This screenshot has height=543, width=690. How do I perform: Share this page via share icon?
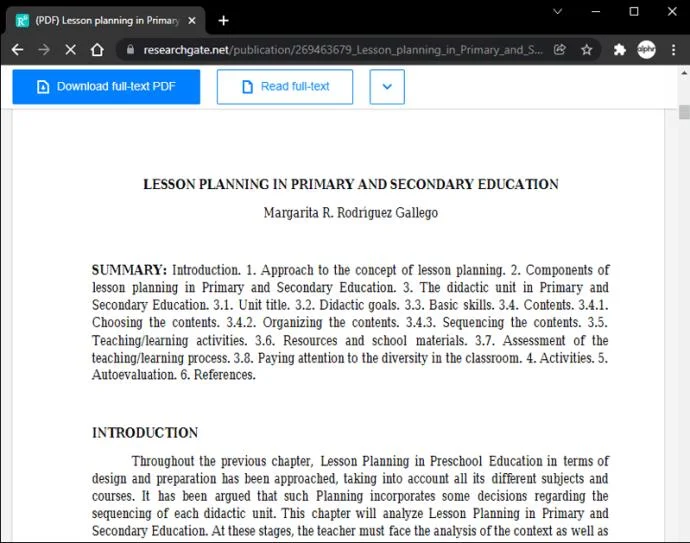[x=560, y=49]
